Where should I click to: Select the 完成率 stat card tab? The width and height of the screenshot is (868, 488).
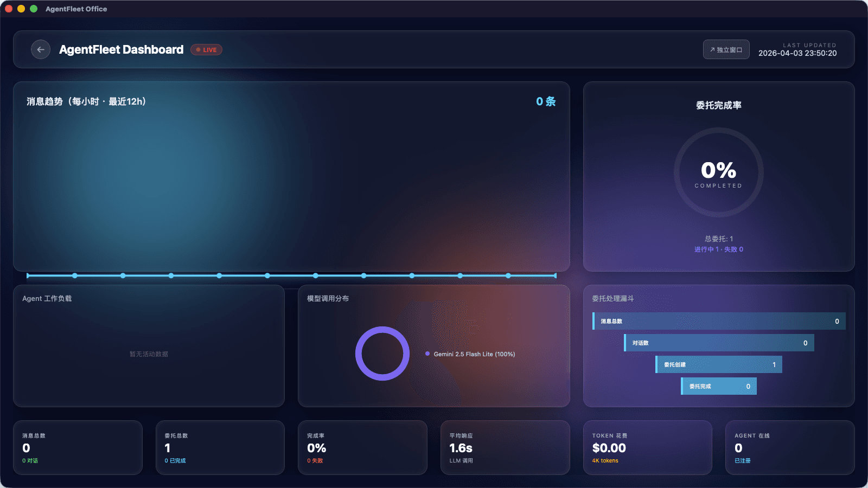coord(362,448)
